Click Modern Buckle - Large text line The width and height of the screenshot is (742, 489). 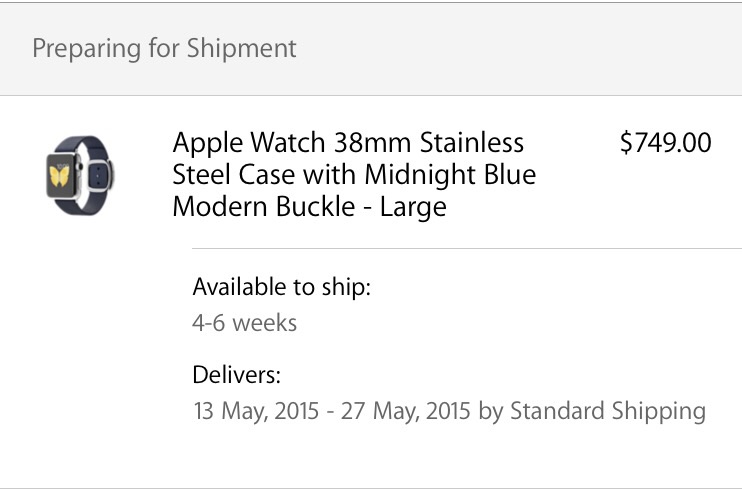(x=309, y=206)
